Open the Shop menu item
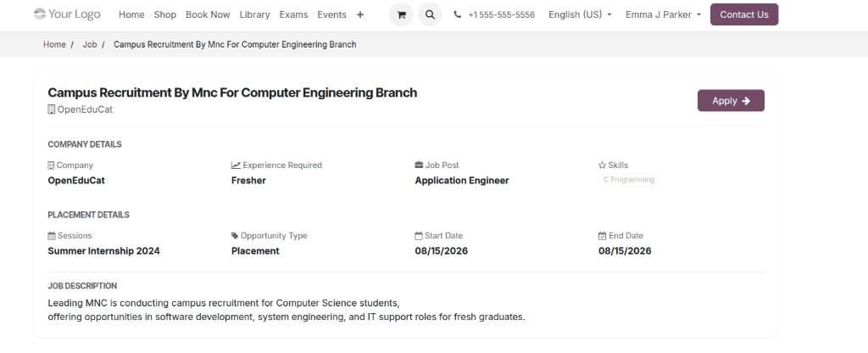This screenshot has height=353, width=868. click(x=165, y=15)
